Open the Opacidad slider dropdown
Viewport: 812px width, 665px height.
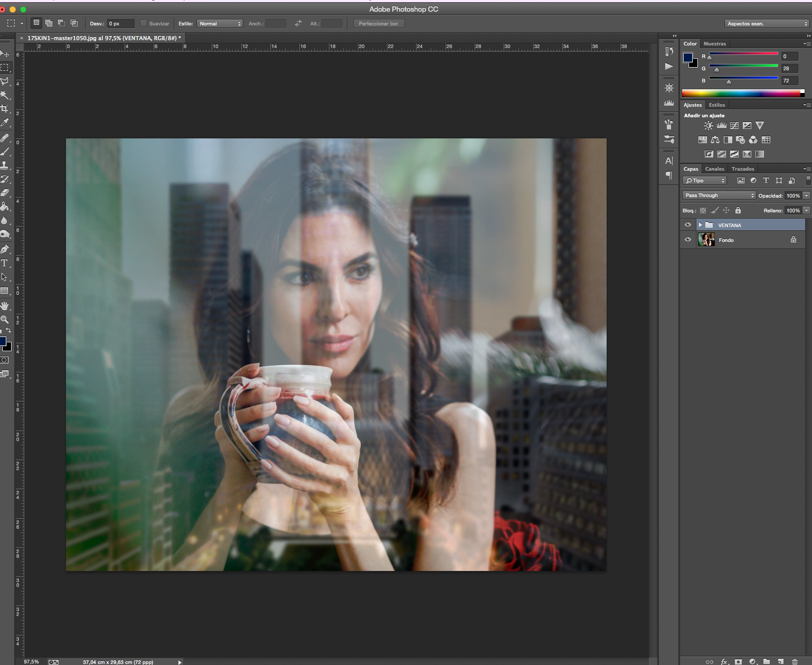click(x=807, y=195)
